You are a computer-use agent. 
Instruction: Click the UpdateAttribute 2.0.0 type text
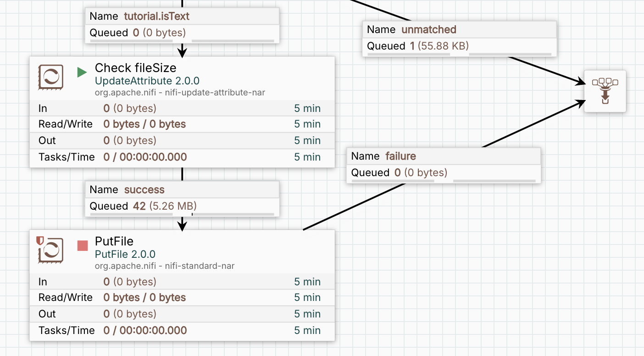click(x=147, y=81)
